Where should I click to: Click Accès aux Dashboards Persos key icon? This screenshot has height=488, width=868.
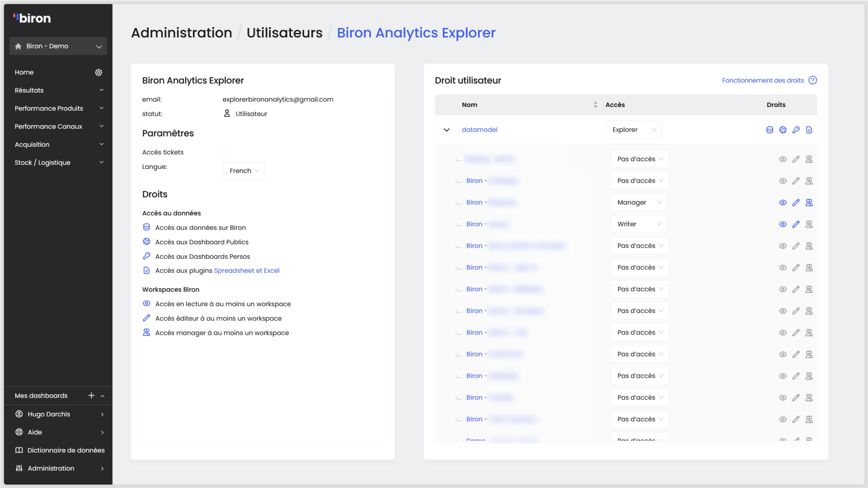point(147,256)
